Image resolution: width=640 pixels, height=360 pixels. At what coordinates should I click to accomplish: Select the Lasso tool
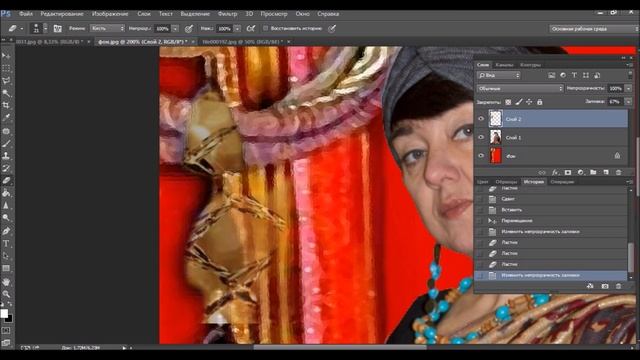(x=6, y=80)
